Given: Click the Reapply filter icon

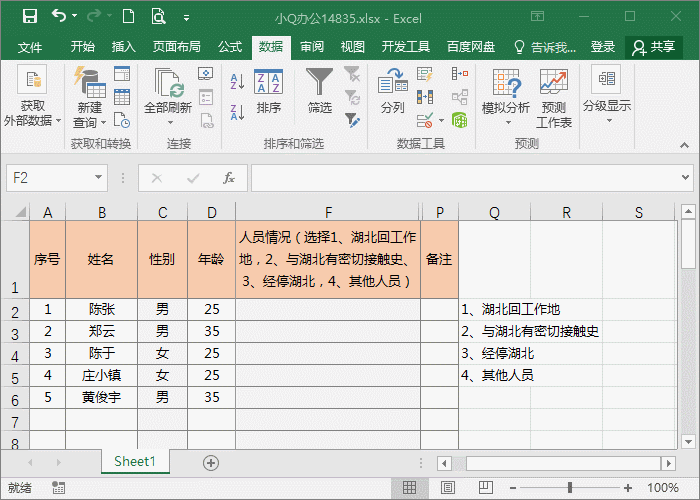Looking at the screenshot, I should click(x=352, y=97).
